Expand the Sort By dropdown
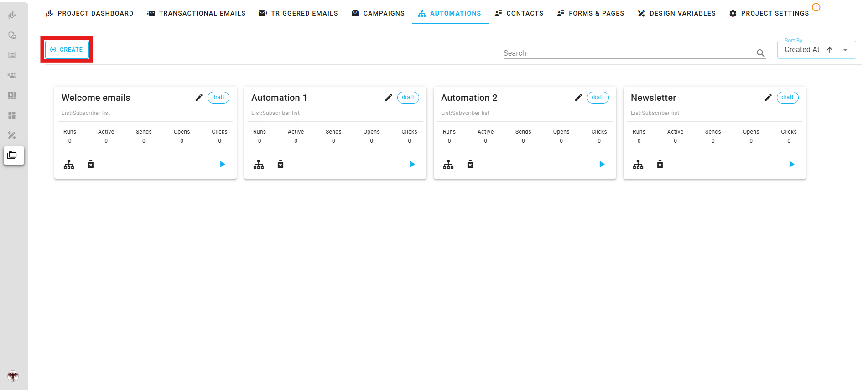868x390 pixels. 845,50
